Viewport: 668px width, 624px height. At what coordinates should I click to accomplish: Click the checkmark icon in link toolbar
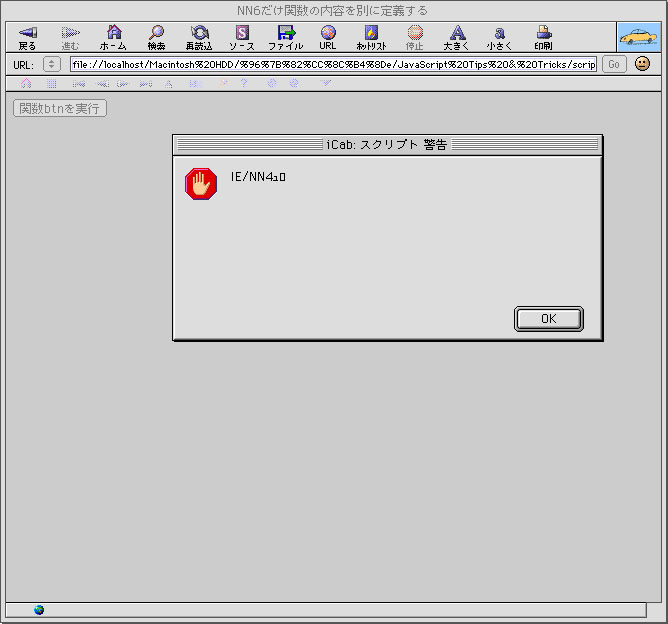click(325, 83)
